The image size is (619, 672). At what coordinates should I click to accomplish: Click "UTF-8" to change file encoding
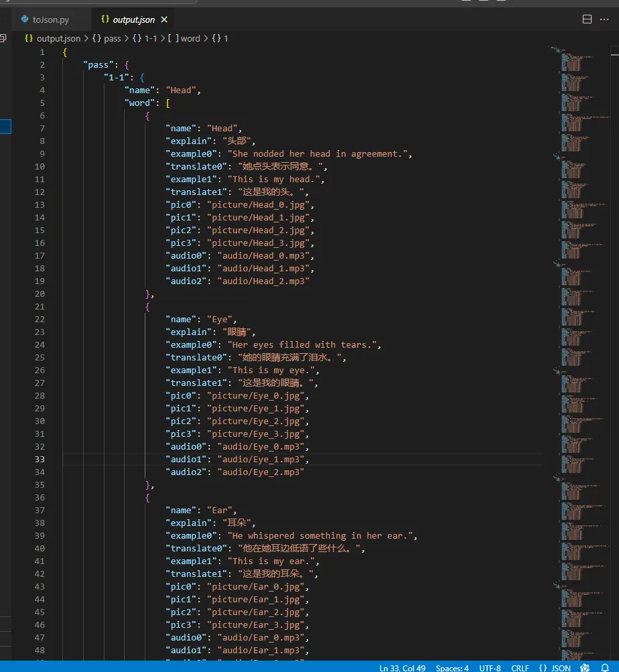point(490,667)
